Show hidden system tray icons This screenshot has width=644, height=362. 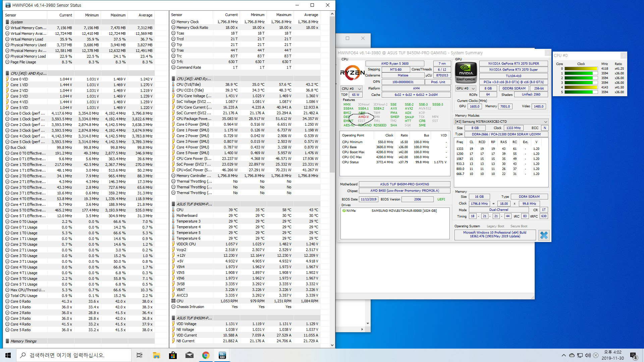click(563, 355)
